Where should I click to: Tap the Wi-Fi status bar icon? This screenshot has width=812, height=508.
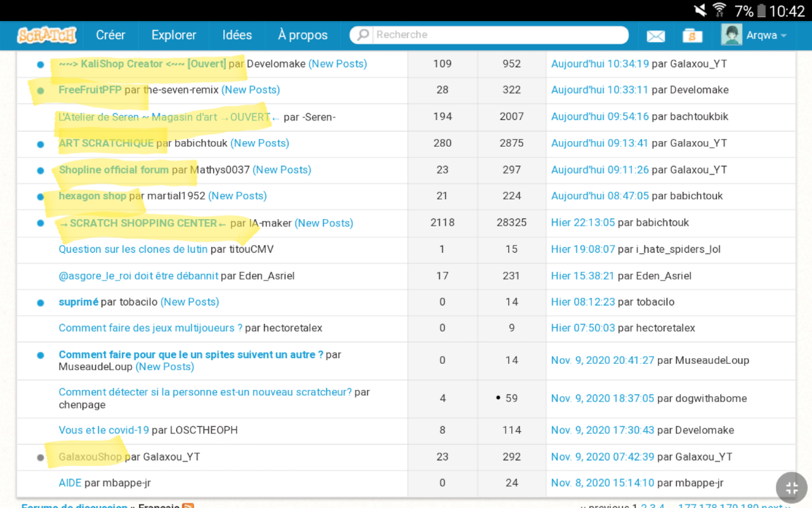(x=719, y=10)
